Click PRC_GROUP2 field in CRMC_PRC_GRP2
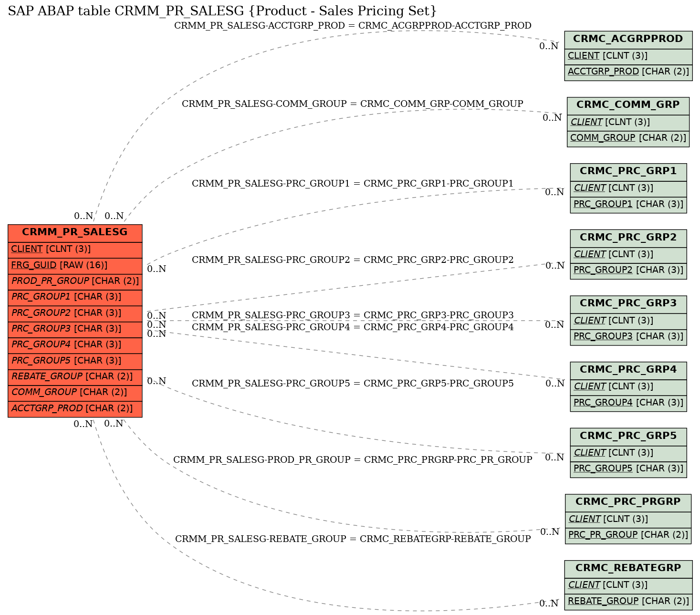 (628, 271)
